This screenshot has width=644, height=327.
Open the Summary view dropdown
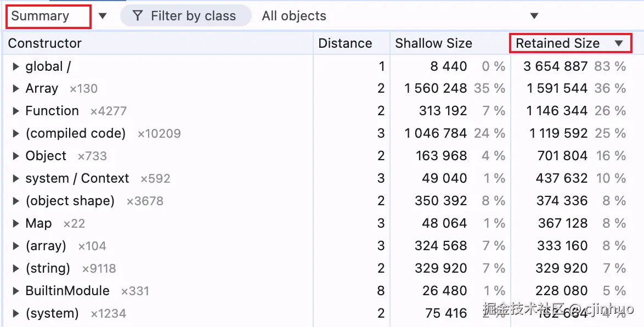pos(103,16)
